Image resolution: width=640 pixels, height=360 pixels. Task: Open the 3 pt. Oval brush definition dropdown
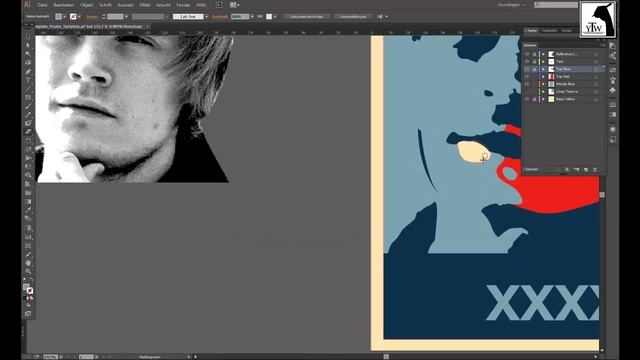coord(206,17)
